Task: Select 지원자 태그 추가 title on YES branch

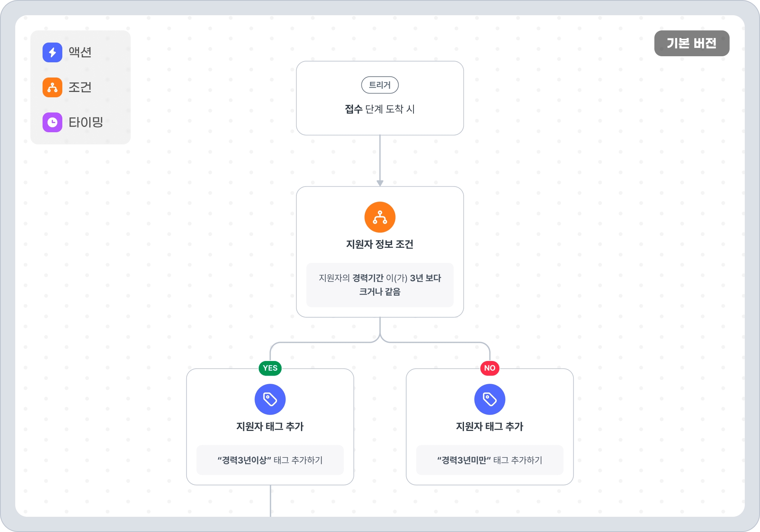Action: coord(270,426)
